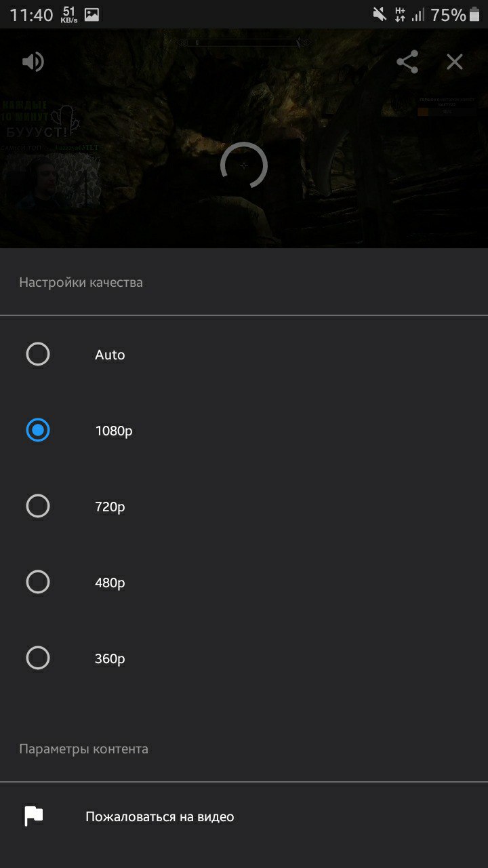Tap the 360p quality label
The height and width of the screenshot is (868, 488).
point(110,658)
